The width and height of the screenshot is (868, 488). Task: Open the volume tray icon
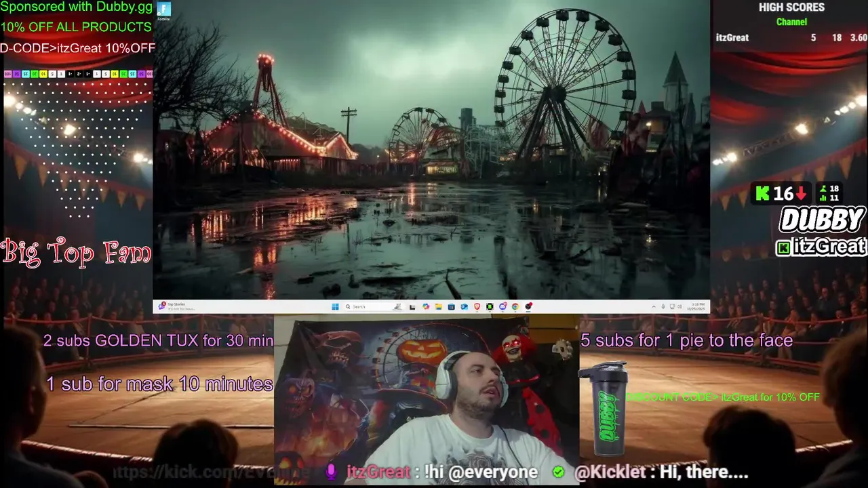[x=679, y=306]
